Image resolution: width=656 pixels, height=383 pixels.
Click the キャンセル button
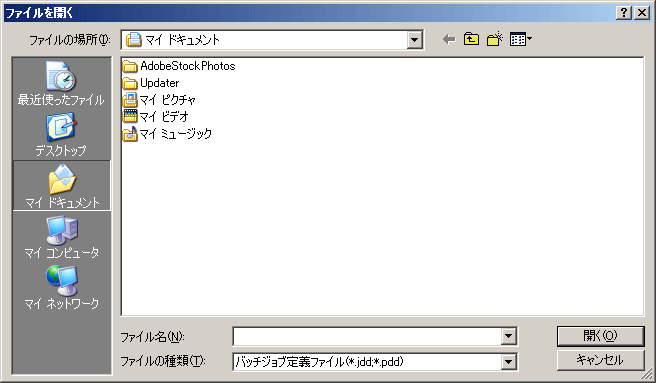[x=600, y=360]
